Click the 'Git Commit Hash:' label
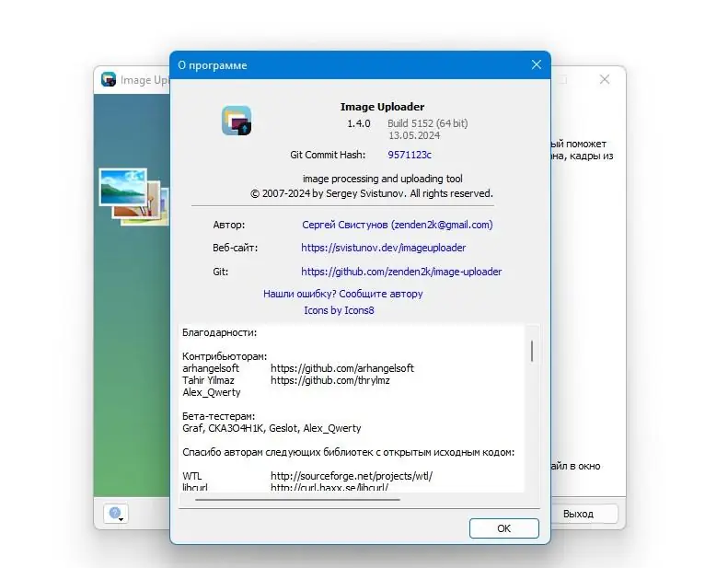 coord(328,155)
